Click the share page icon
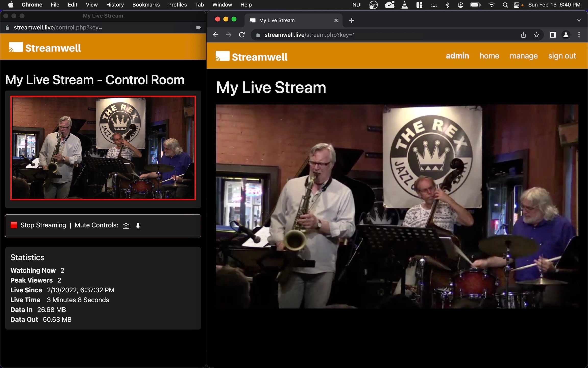 523,35
